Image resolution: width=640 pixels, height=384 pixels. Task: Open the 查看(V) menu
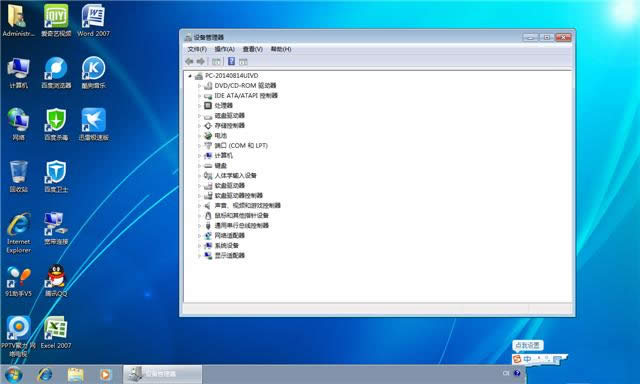coord(253,49)
